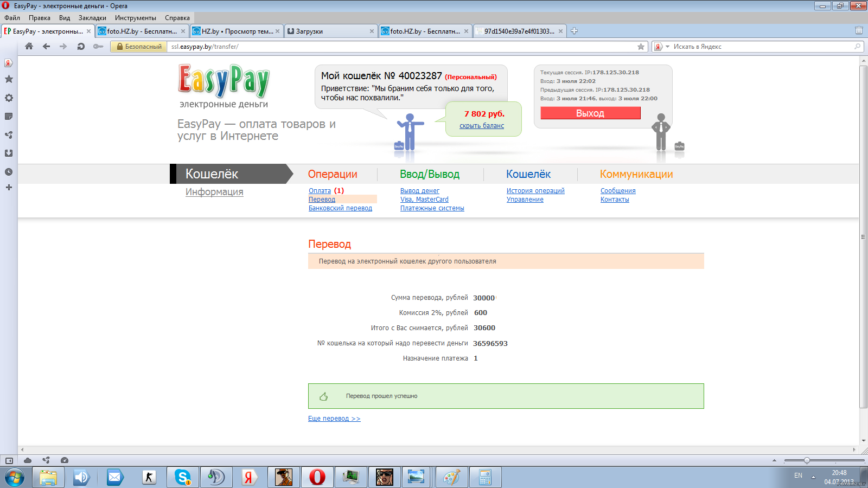
Task: Open the Windows Start menu
Action: pyautogui.click(x=15, y=478)
